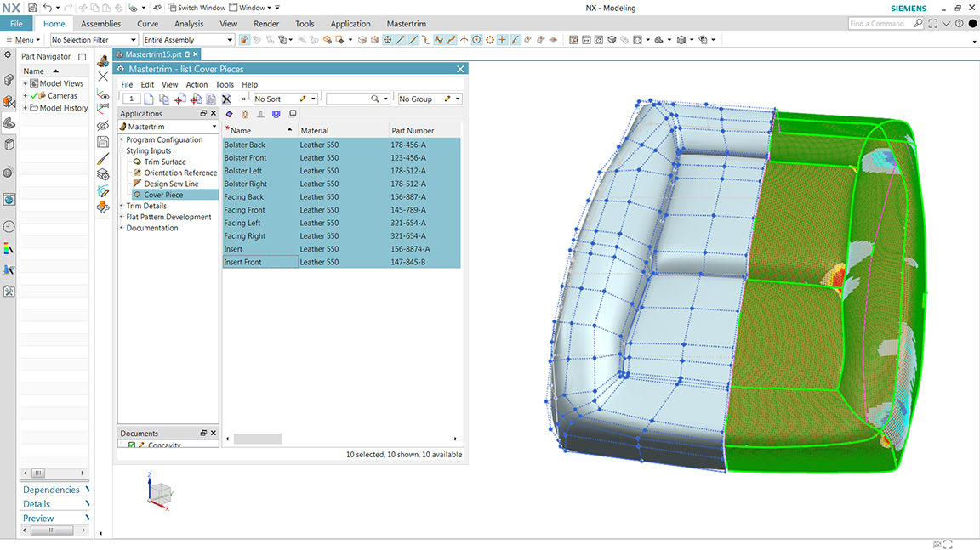Expand the Dependencies section
The width and height of the screenshot is (980, 550).
[x=51, y=490]
